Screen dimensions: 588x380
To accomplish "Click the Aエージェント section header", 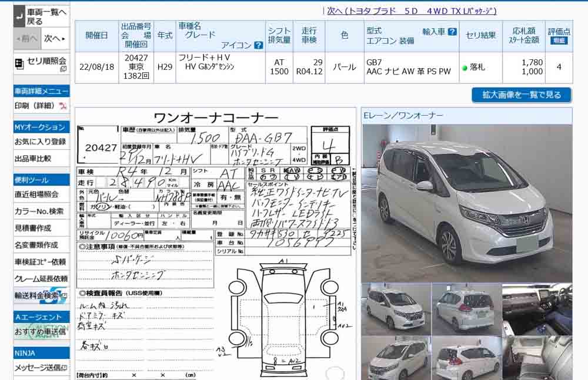I will [41, 317].
